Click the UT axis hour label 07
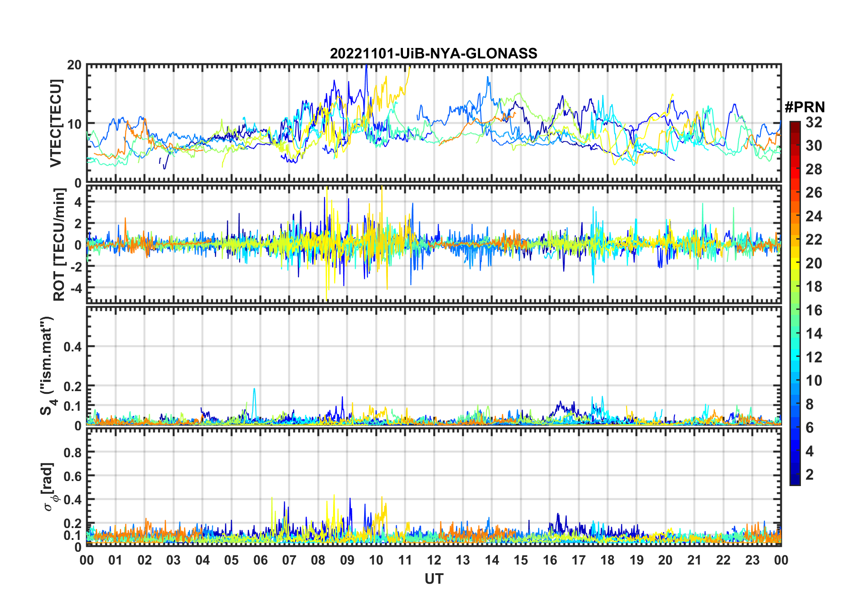Screen dimensions: 868x607 pos(289,560)
